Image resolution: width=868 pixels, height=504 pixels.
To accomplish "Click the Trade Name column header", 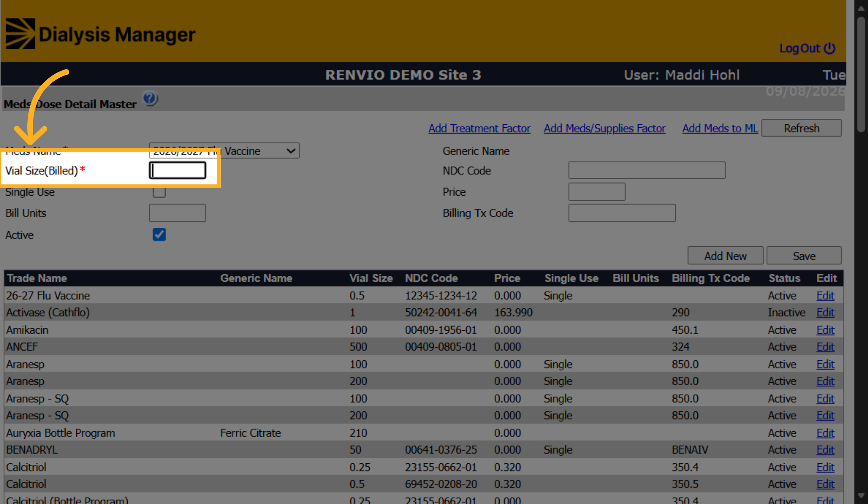I will [37, 278].
